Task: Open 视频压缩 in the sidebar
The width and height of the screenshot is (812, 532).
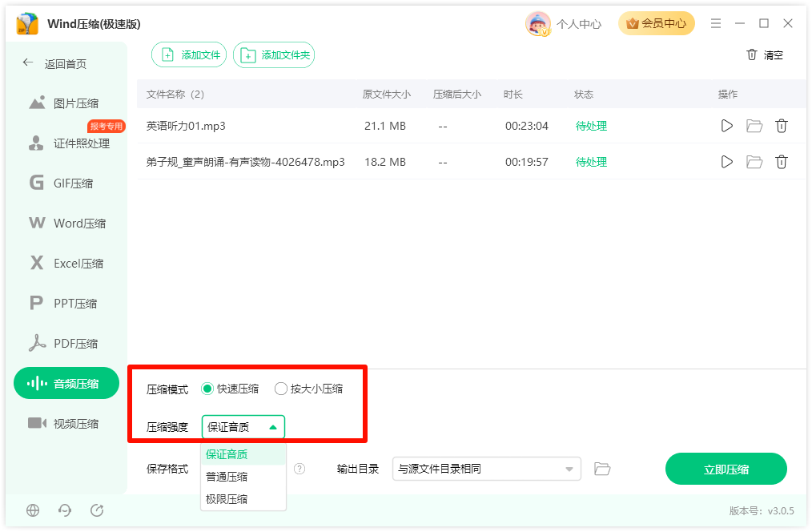Action: (66, 423)
